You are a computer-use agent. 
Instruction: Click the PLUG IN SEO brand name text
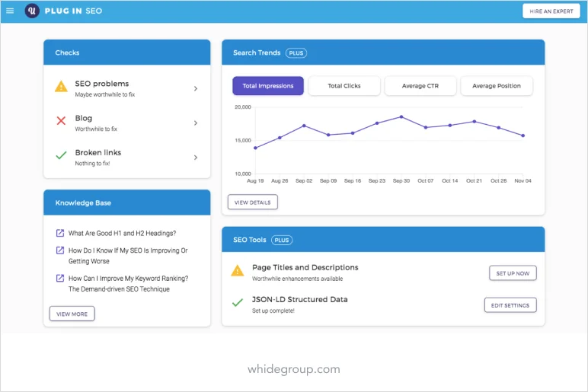73,11
